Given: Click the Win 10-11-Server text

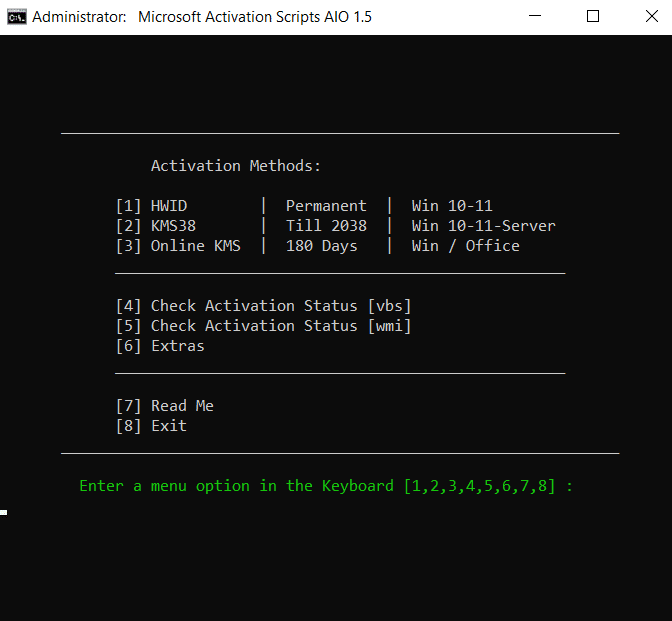Looking at the screenshot, I should click(x=484, y=226).
